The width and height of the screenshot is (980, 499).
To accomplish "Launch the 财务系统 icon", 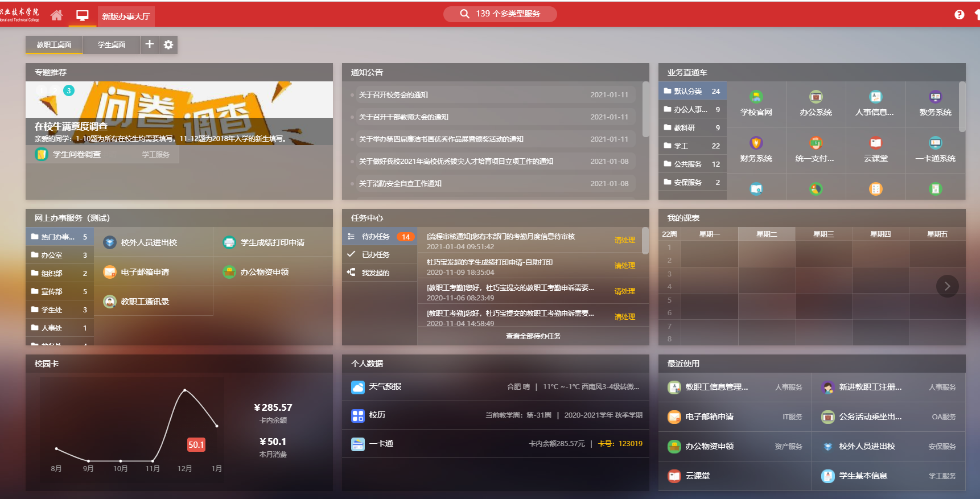I will tap(756, 150).
